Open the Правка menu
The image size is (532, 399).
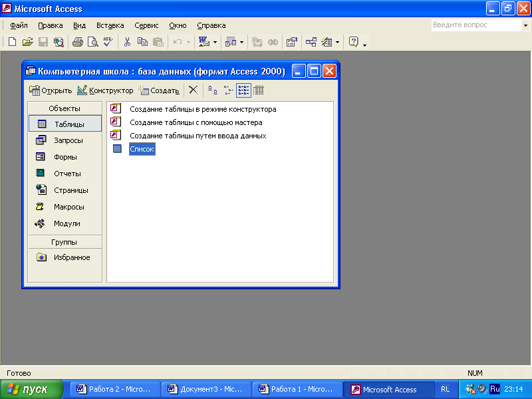(x=51, y=25)
